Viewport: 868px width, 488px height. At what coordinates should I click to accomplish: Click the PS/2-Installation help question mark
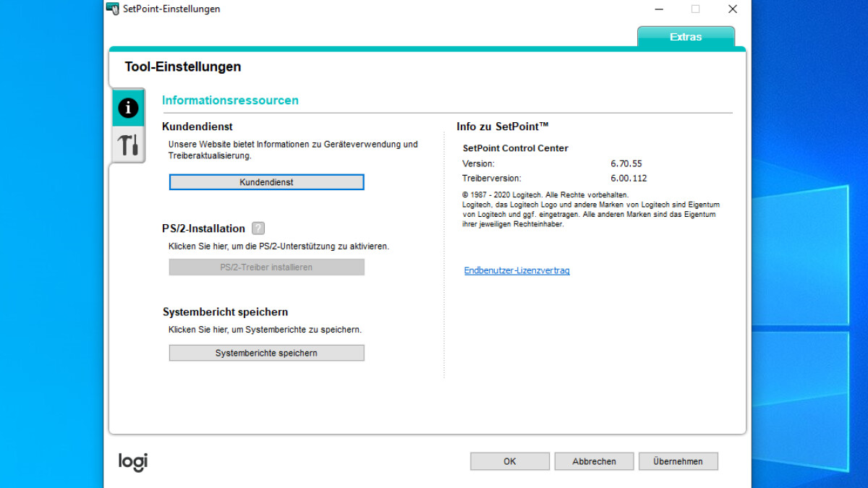click(258, 228)
